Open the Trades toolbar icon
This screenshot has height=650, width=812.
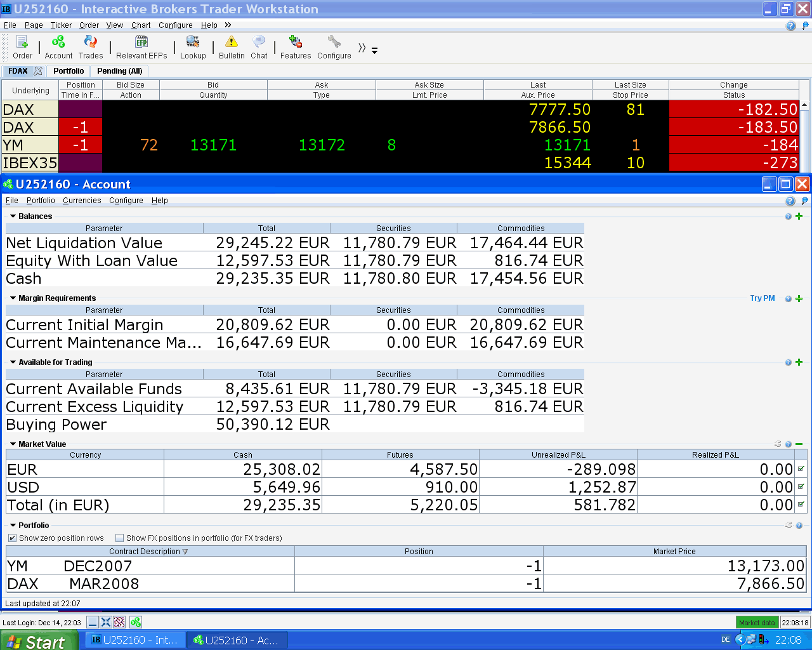point(91,43)
